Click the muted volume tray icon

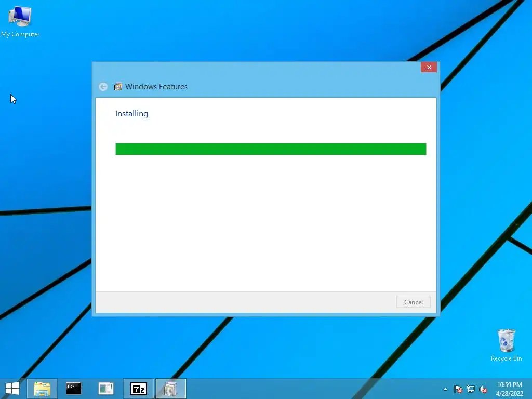[x=483, y=389]
